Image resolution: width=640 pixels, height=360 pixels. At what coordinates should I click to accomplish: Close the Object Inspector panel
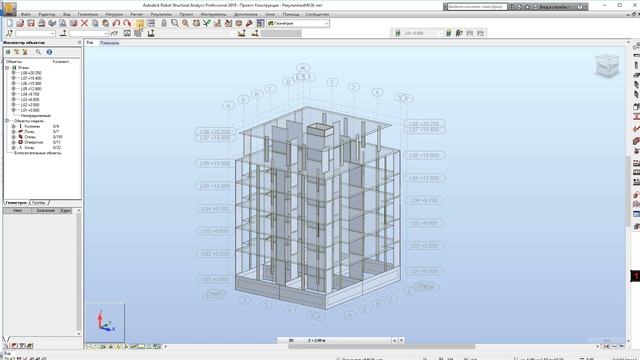[79, 42]
